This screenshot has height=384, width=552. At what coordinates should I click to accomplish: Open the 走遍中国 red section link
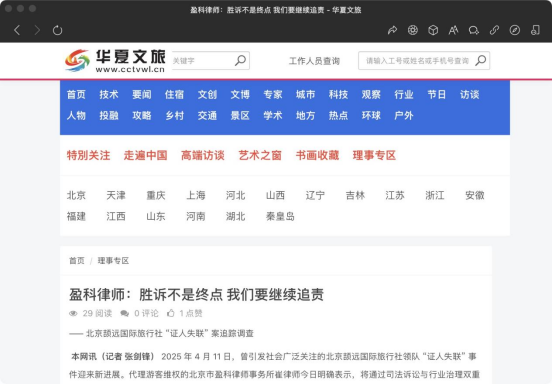pyautogui.click(x=145, y=155)
